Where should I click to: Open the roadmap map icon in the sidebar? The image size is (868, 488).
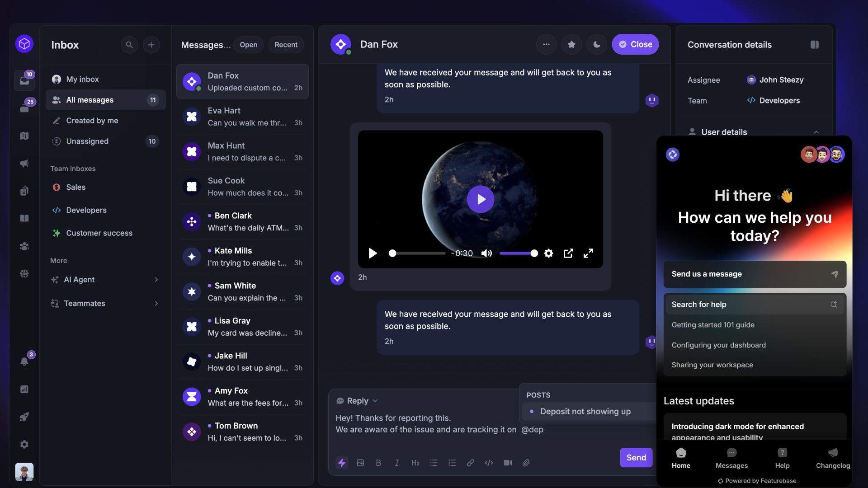pyautogui.click(x=24, y=136)
